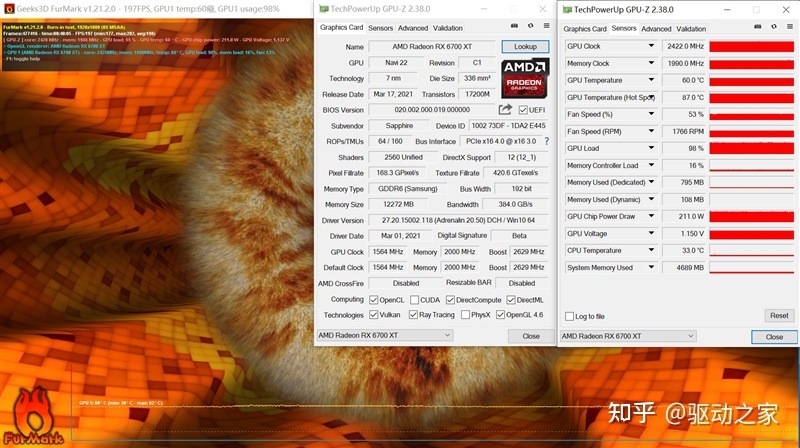Toggle the PhysX checkbox
Screen dimensions: 800x448
pyautogui.click(x=465, y=315)
